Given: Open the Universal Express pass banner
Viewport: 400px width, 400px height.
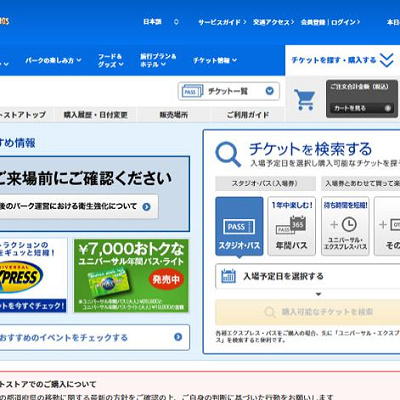Looking at the screenshot, I should pyautogui.click(x=33, y=275).
